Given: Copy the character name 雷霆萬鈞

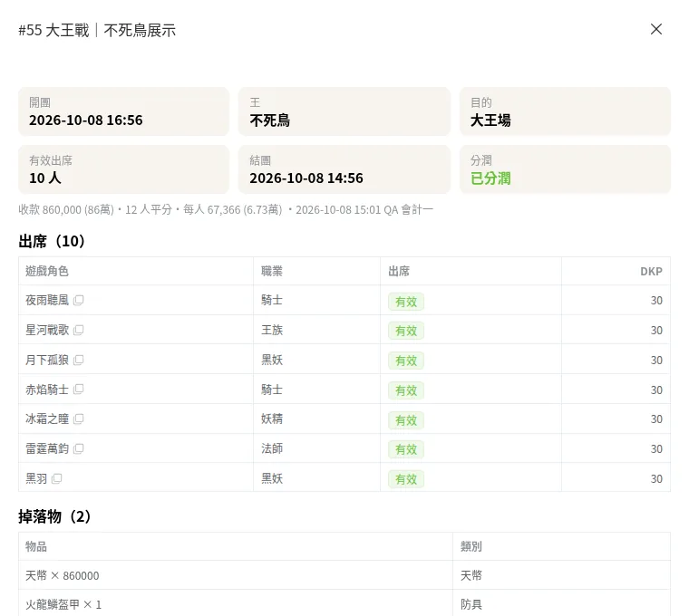Looking at the screenshot, I should (x=79, y=448).
